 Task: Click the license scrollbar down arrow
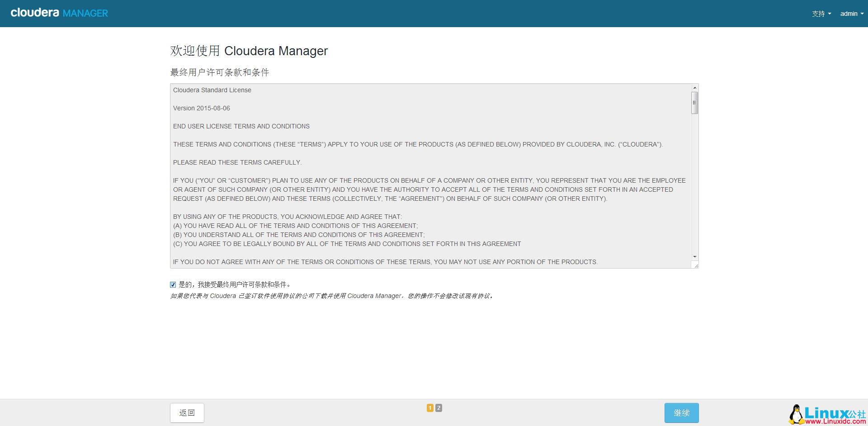click(x=695, y=256)
